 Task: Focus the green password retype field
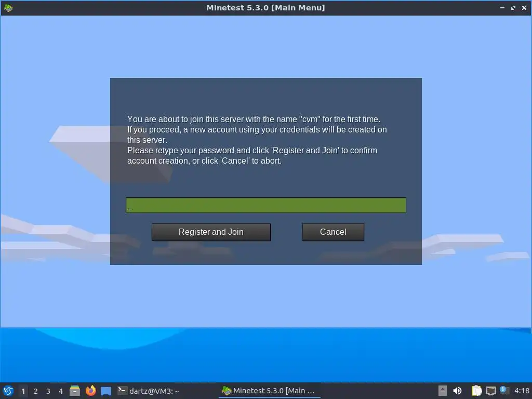[x=266, y=205]
